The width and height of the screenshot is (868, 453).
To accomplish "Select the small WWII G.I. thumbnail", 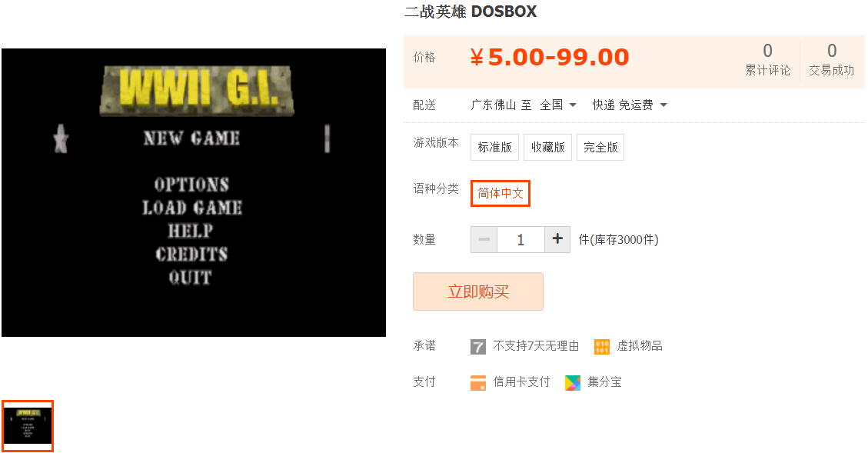I will click(x=28, y=426).
